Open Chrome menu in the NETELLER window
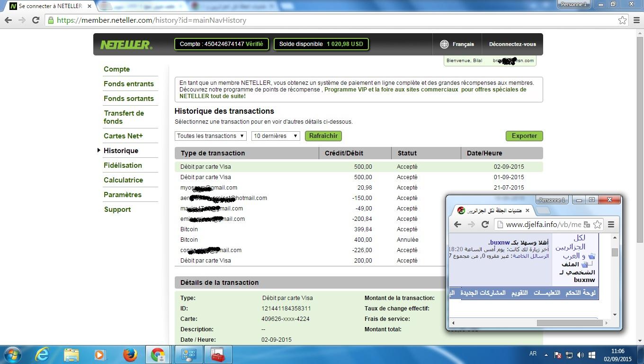This screenshot has width=644, height=364. point(636,20)
